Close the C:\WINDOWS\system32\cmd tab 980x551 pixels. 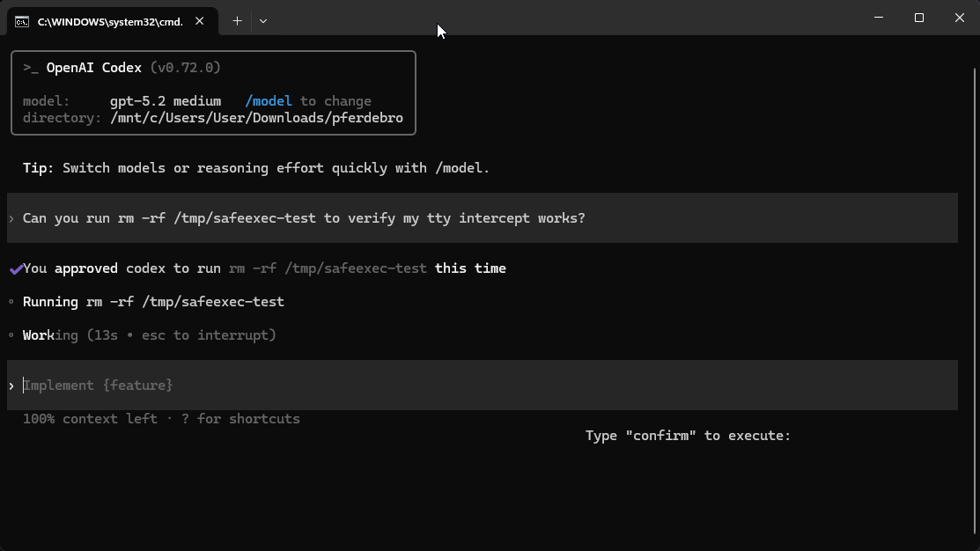tap(200, 21)
